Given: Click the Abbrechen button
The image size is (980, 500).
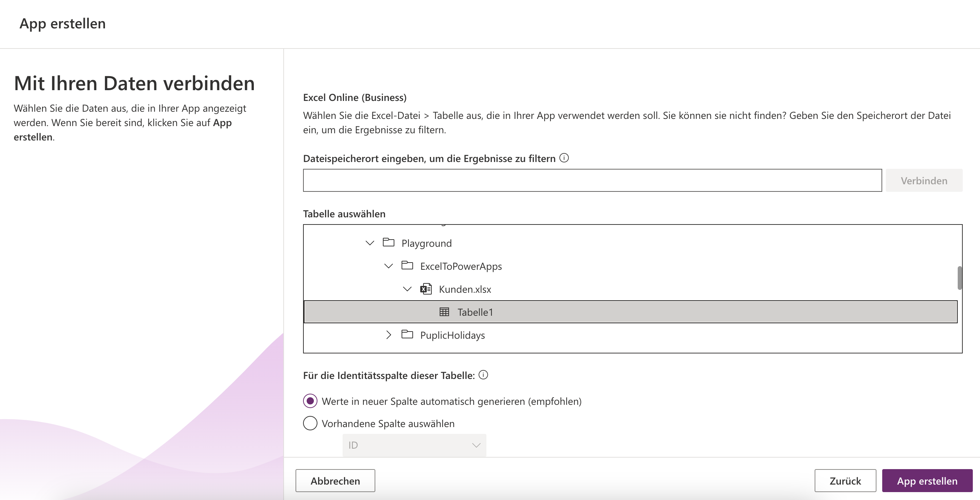Looking at the screenshot, I should tap(335, 481).
